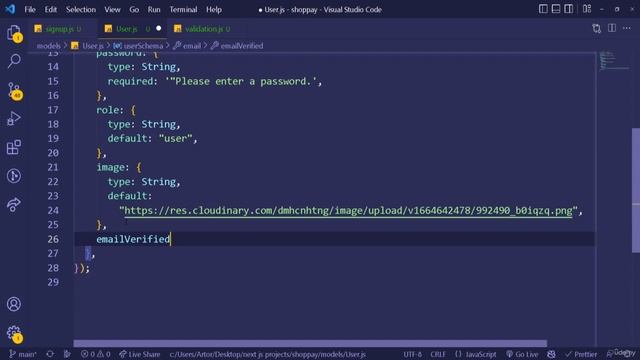This screenshot has width=640, height=360.
Task: Close the unsaved User.js tab dot
Action: (x=159, y=28)
